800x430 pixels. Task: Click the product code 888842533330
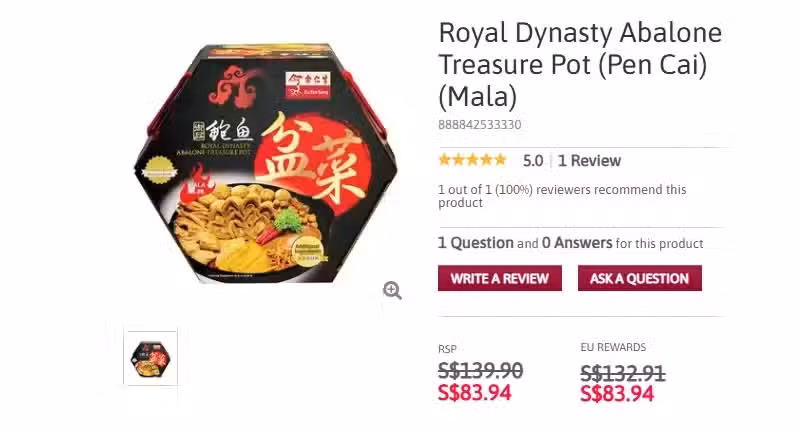coord(480,124)
